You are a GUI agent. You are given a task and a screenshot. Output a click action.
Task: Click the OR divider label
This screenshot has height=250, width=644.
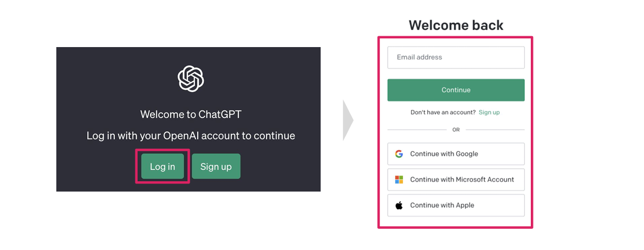pyautogui.click(x=456, y=130)
